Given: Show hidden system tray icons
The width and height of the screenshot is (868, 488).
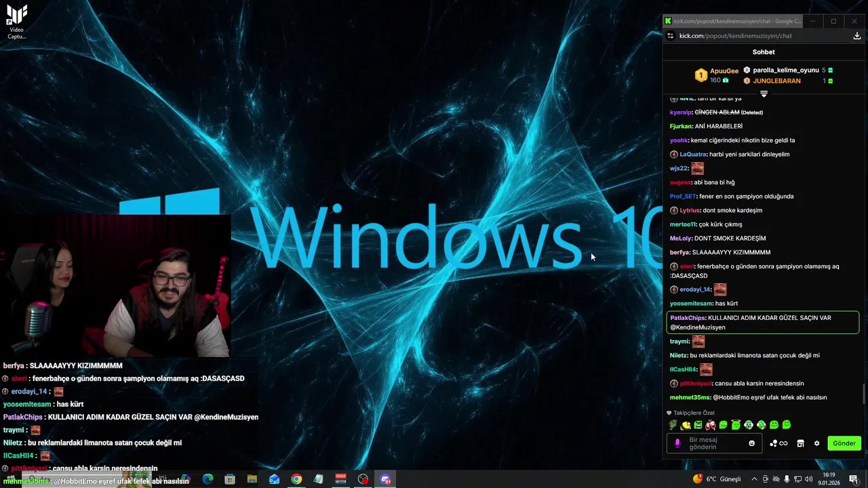Looking at the screenshot, I should (x=754, y=479).
